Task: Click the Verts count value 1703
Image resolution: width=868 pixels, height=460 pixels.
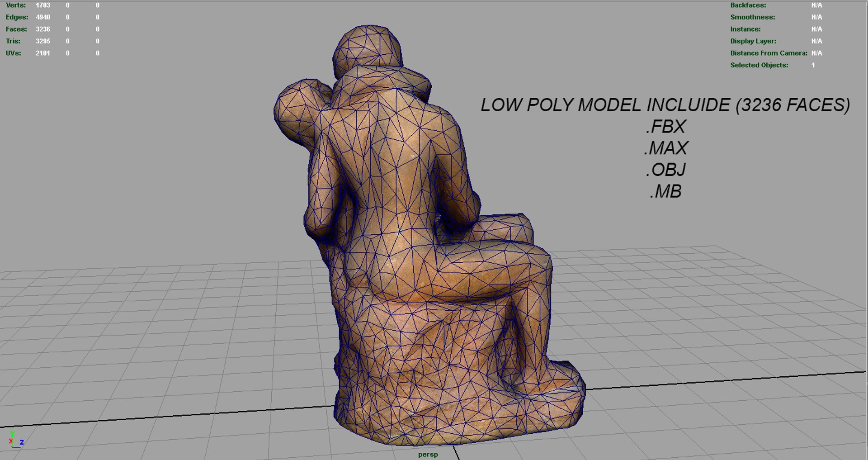Action: pyautogui.click(x=43, y=5)
